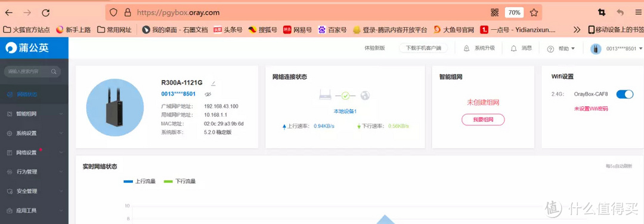The image size is (644, 224).
Task: Click the 下载手机客户端 button
Action: coord(423,48)
